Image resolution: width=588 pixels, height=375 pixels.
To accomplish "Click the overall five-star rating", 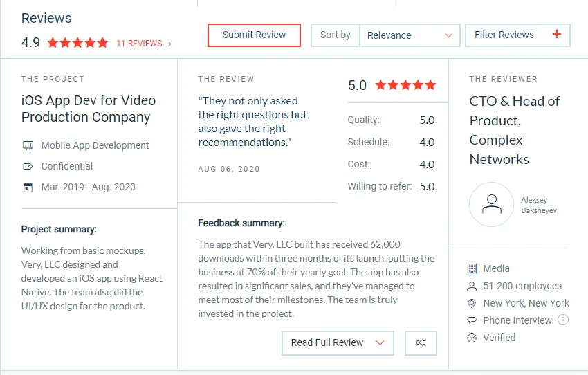I will coord(77,43).
